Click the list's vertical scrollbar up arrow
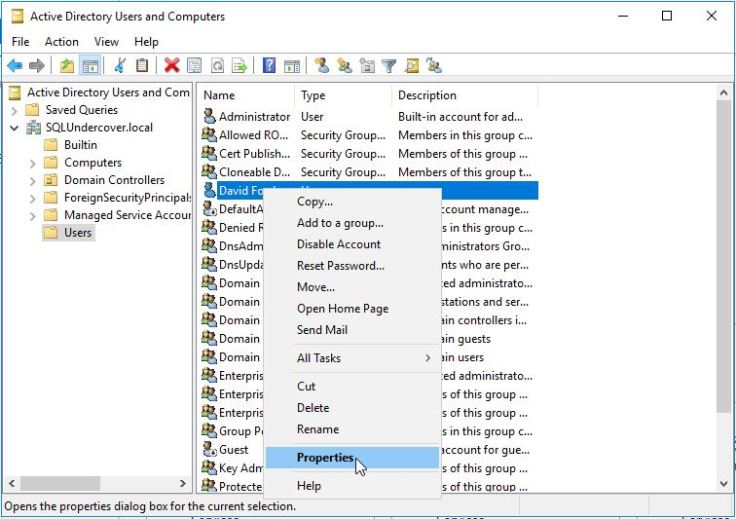 [723, 93]
